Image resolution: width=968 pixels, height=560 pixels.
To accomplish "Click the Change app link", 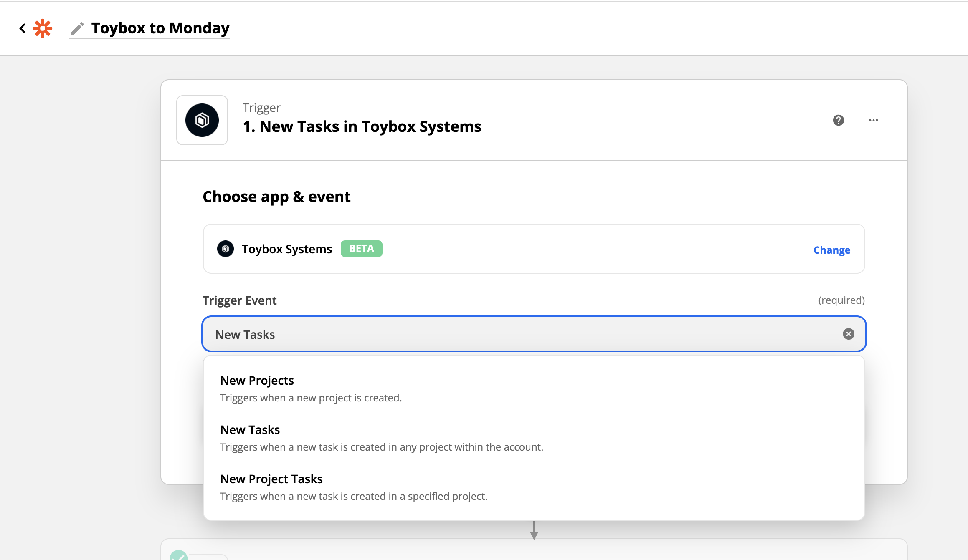I will point(831,250).
